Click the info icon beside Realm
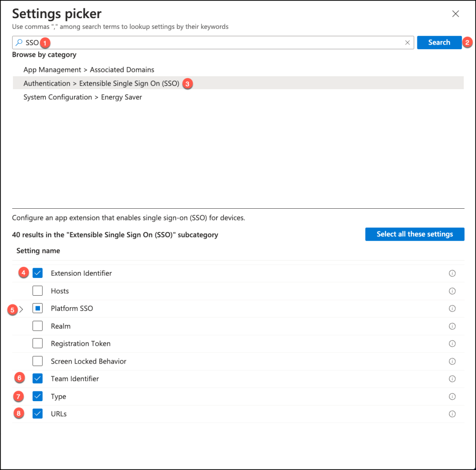This screenshot has width=476, height=470. click(x=452, y=326)
